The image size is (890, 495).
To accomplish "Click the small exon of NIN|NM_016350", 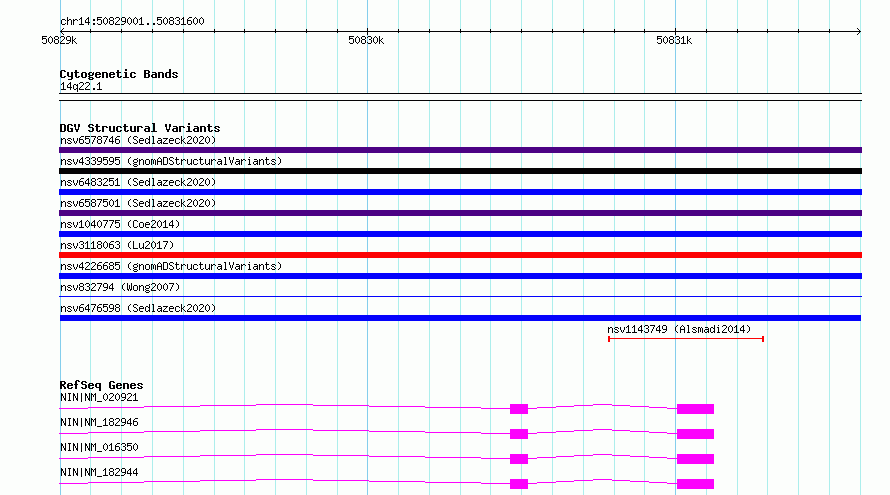I will coord(519,459).
